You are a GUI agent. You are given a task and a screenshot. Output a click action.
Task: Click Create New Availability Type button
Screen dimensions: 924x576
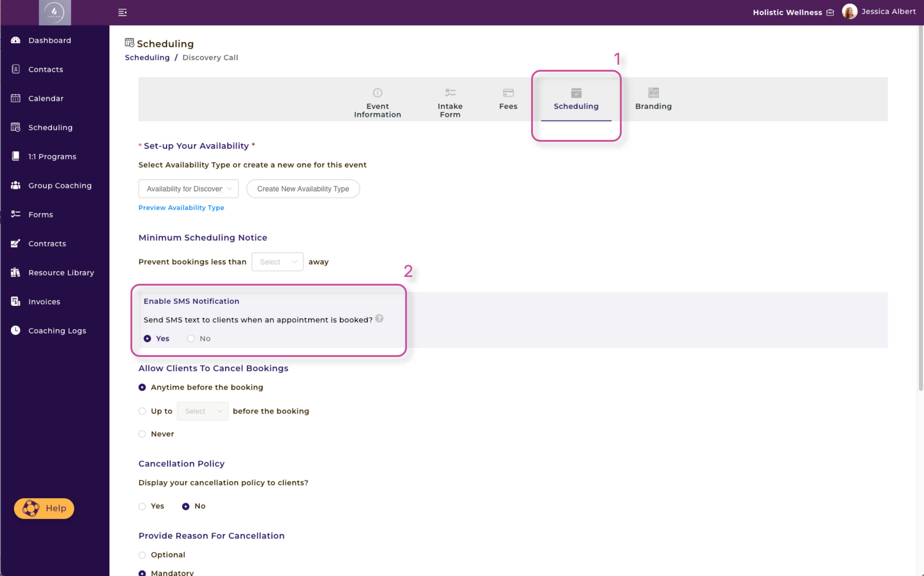[303, 189]
